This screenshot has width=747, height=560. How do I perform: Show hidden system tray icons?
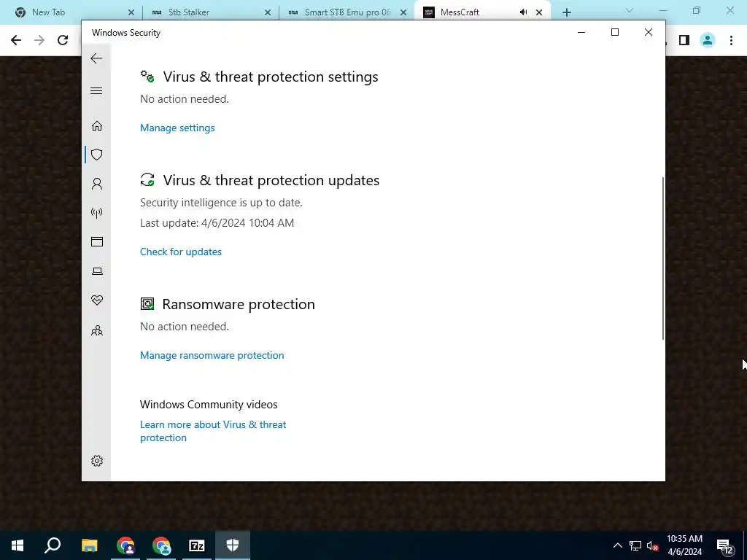tap(617, 545)
